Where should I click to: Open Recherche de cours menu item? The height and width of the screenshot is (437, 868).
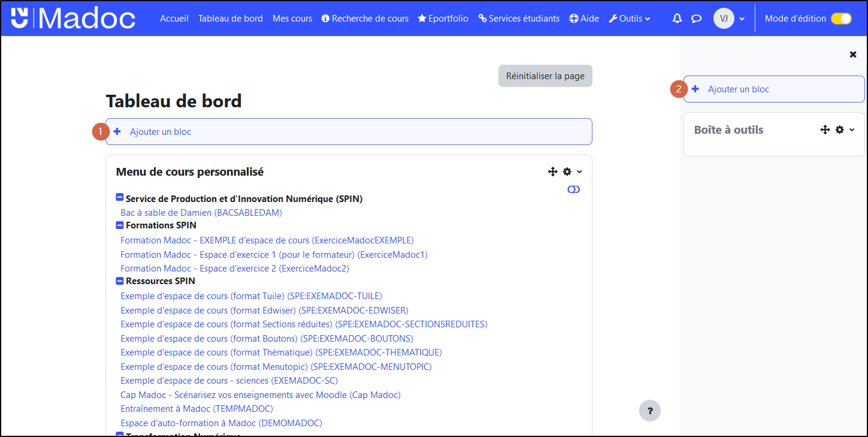pos(365,19)
